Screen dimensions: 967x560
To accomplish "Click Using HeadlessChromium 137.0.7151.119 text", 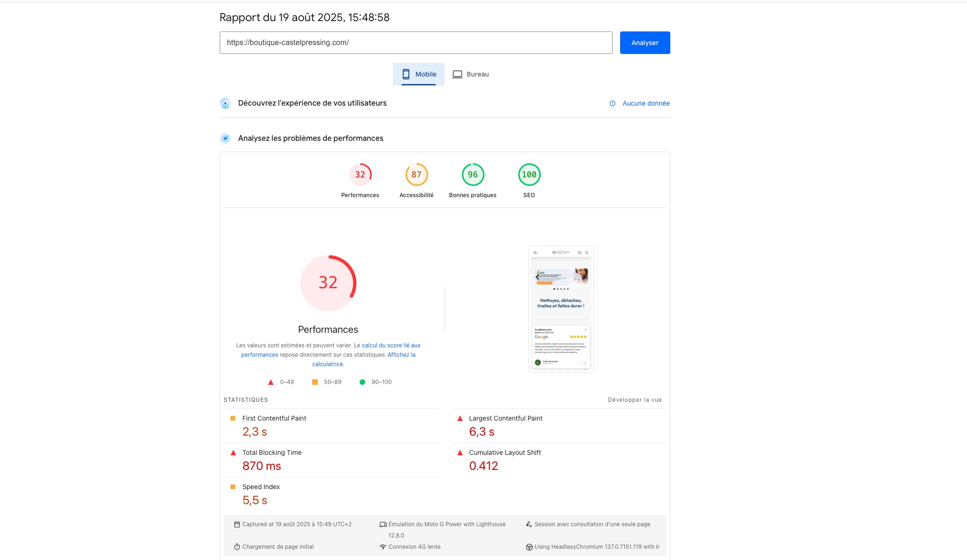I will (597, 547).
